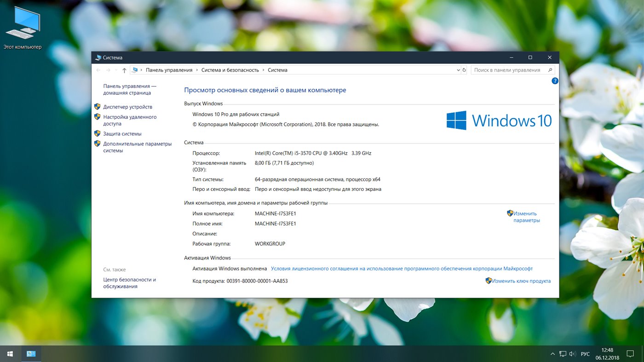Click the forward navigation arrow

[x=109, y=70]
